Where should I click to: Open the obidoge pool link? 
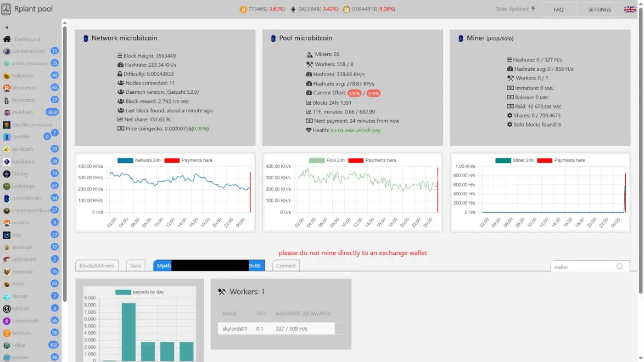click(x=22, y=247)
